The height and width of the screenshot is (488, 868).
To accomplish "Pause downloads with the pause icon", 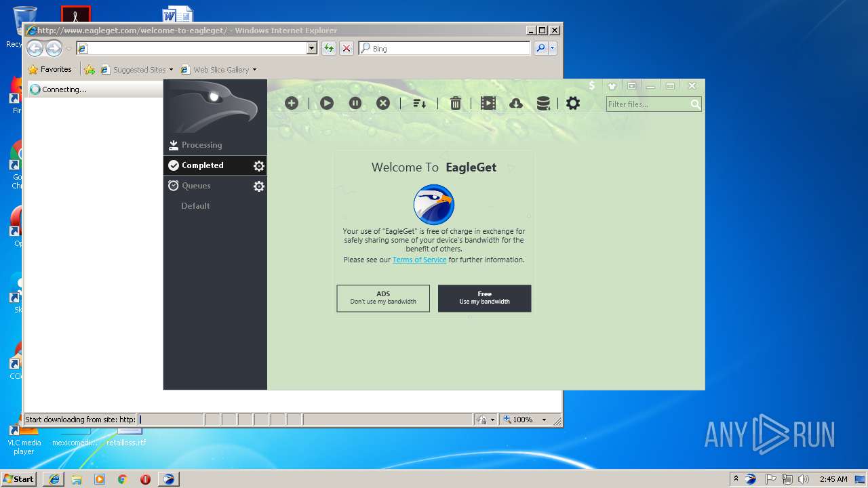I will point(355,103).
